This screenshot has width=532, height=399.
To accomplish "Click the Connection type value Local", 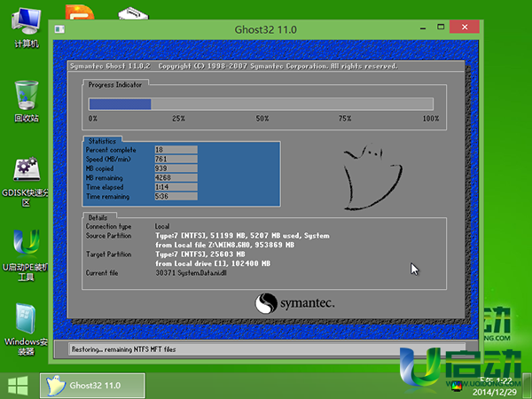I will coord(162,226).
